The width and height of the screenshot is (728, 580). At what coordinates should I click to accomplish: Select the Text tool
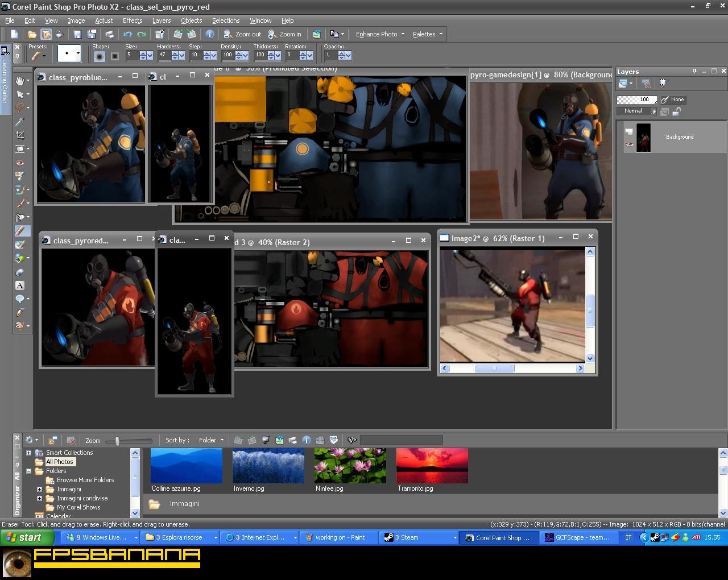pos(20,285)
